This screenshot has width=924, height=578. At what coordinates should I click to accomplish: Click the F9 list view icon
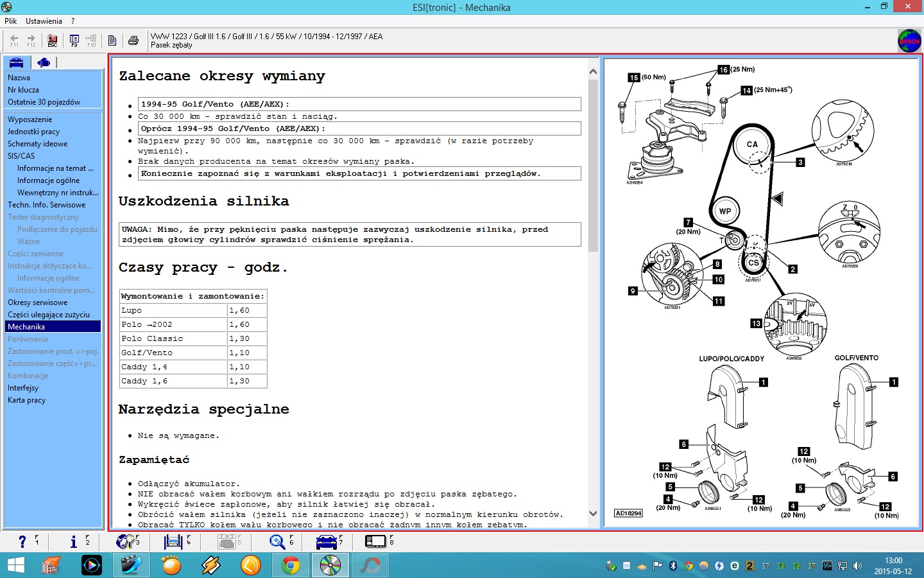pos(74,40)
